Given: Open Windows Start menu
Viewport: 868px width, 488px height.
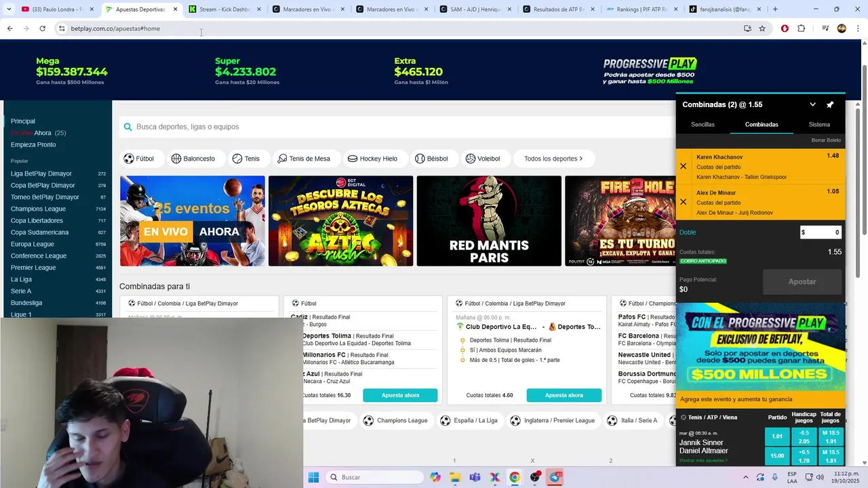Looking at the screenshot, I should click(x=313, y=477).
